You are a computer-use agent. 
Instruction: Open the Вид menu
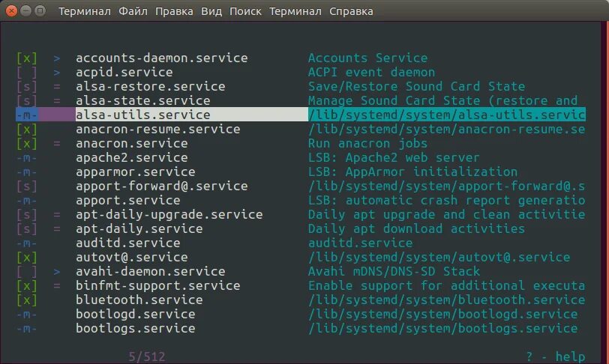click(x=211, y=11)
